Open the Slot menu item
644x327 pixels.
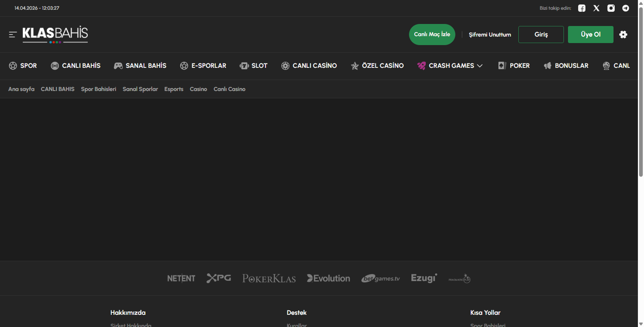pyautogui.click(x=254, y=66)
